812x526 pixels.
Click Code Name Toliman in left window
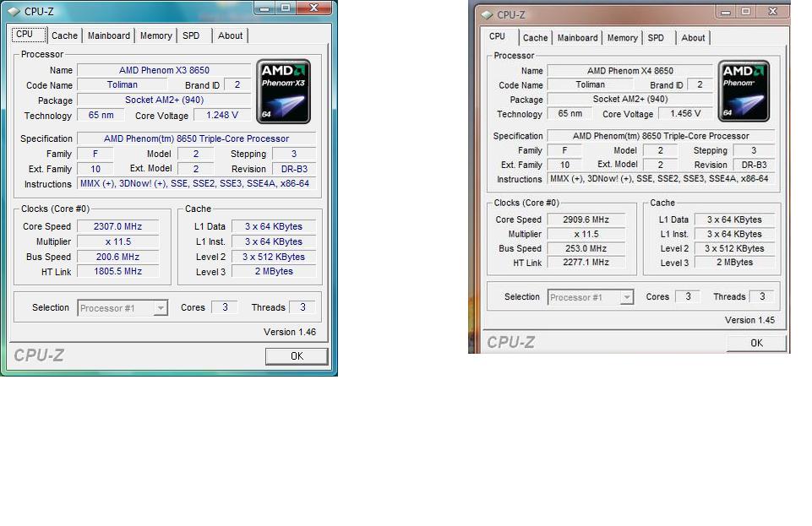123,84
